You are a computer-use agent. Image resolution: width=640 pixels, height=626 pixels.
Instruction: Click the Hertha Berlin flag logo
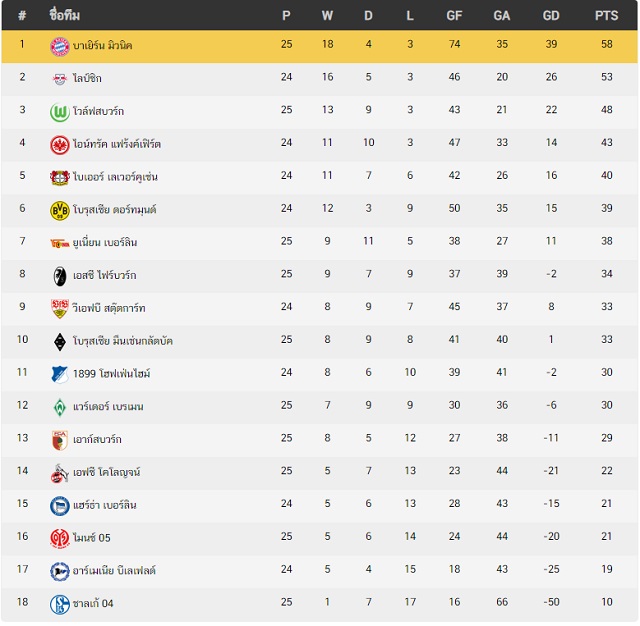point(60,506)
